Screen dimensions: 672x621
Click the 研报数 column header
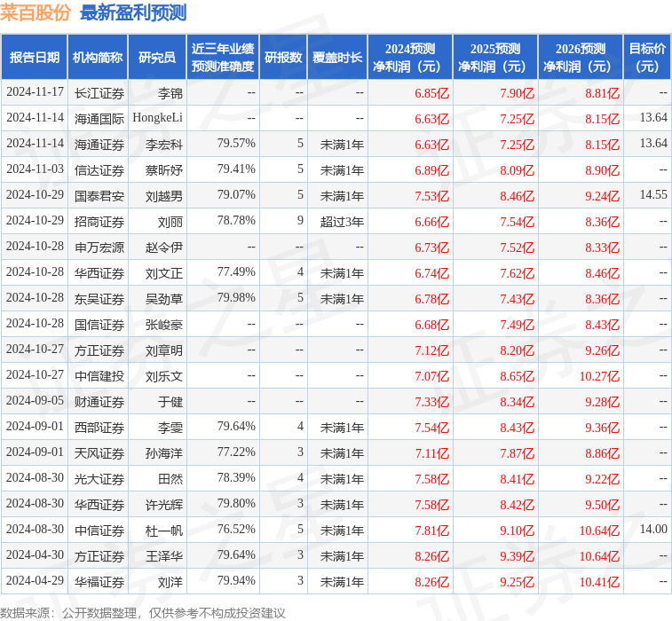coord(283,58)
